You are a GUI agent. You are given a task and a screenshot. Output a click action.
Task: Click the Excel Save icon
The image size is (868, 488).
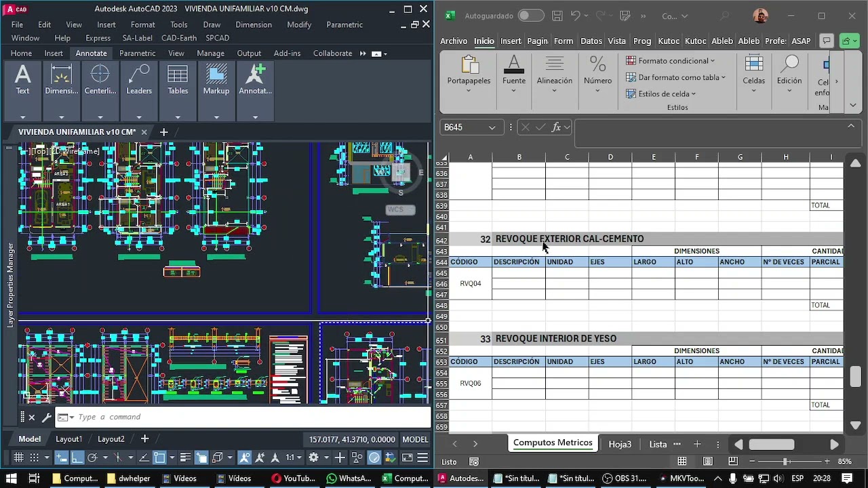click(x=557, y=16)
